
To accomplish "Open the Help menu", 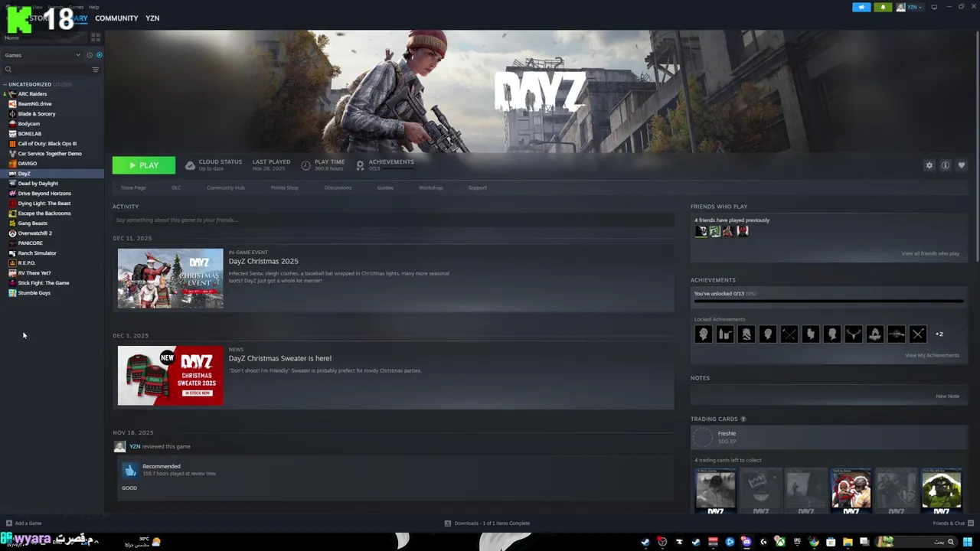I will tap(93, 7).
